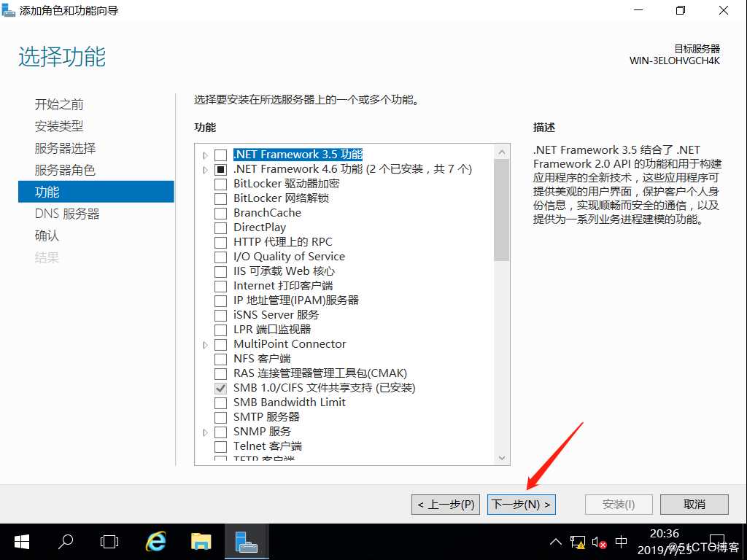The height and width of the screenshot is (560, 747).
Task: Open File Explorer from taskbar
Action: coord(201,542)
